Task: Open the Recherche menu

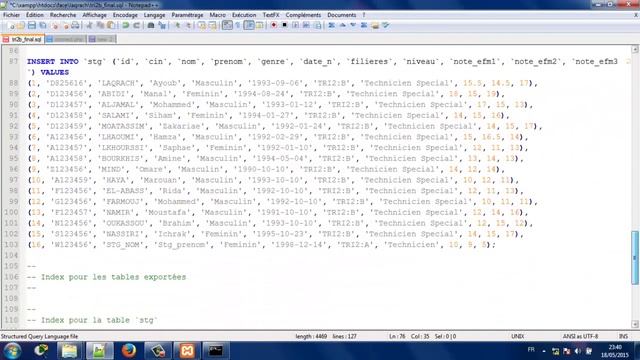Action: (63, 15)
